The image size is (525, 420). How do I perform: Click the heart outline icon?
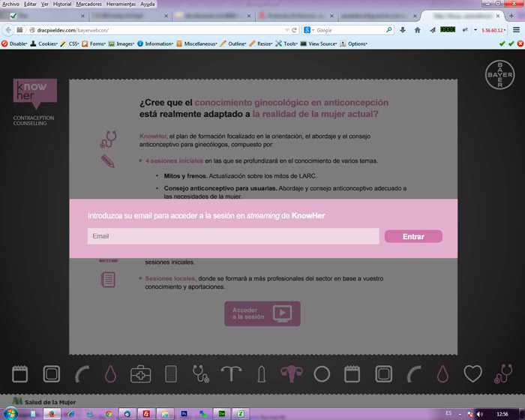472,373
